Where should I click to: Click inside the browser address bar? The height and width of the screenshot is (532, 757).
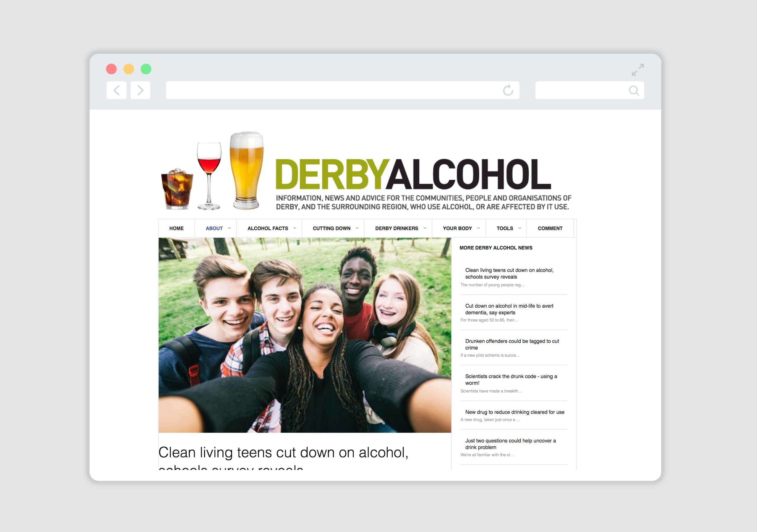point(330,90)
